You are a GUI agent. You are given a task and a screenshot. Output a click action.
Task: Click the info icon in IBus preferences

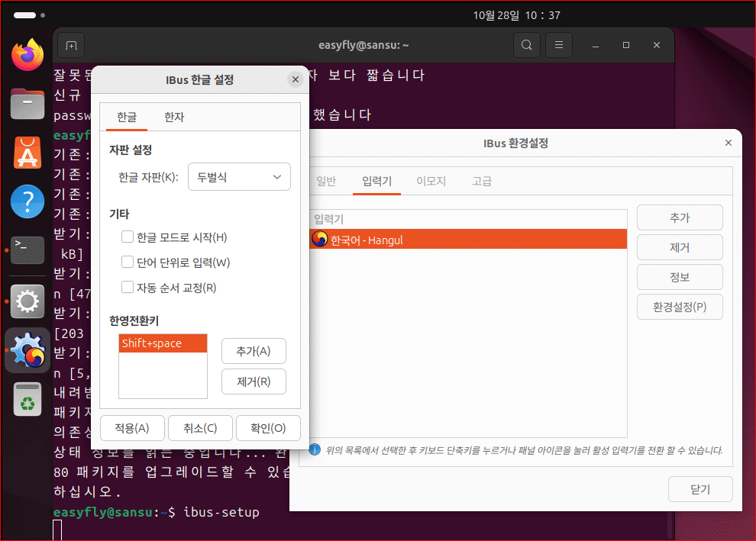[x=315, y=449]
